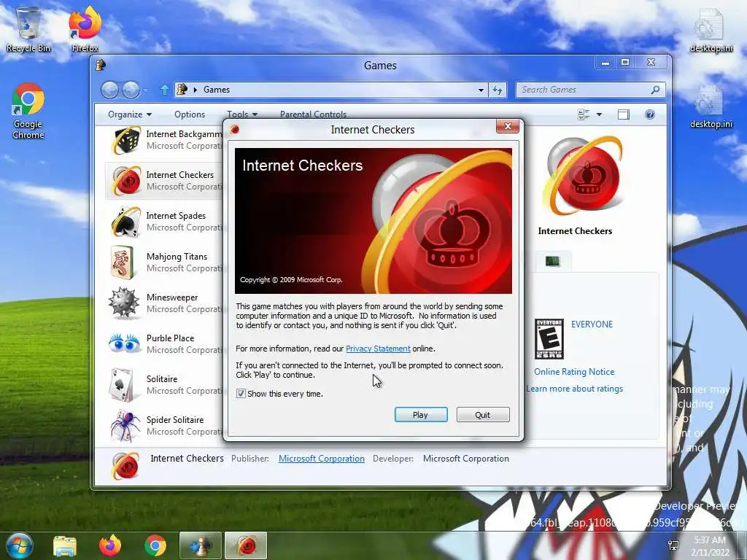747x560 pixels.
Task: Click the Microsoft Corporation publisher link
Action: click(322, 459)
